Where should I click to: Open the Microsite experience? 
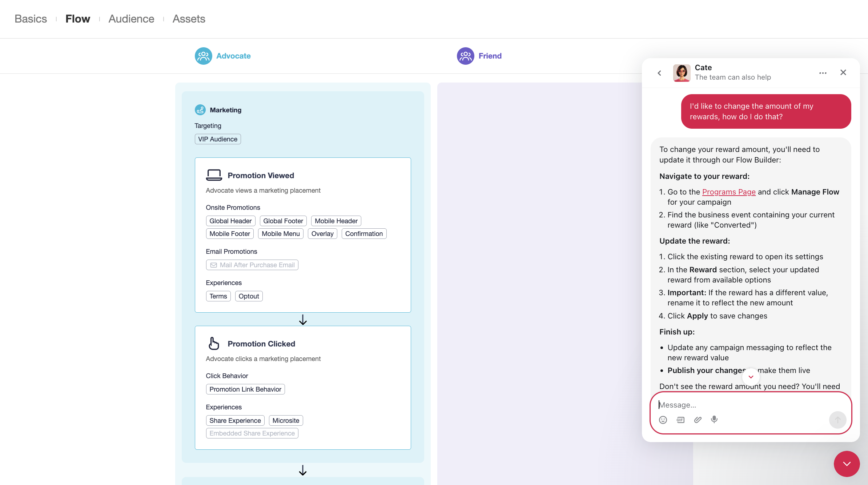[286, 421]
